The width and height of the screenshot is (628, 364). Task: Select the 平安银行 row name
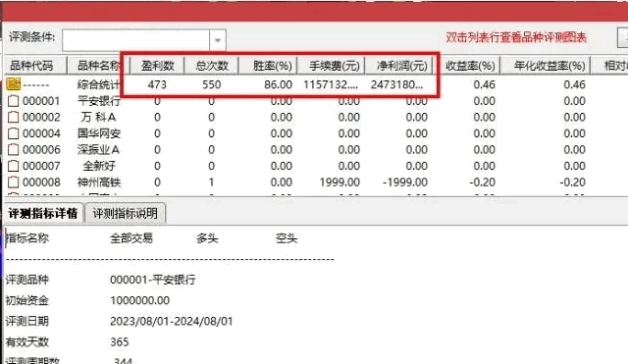[x=98, y=101]
